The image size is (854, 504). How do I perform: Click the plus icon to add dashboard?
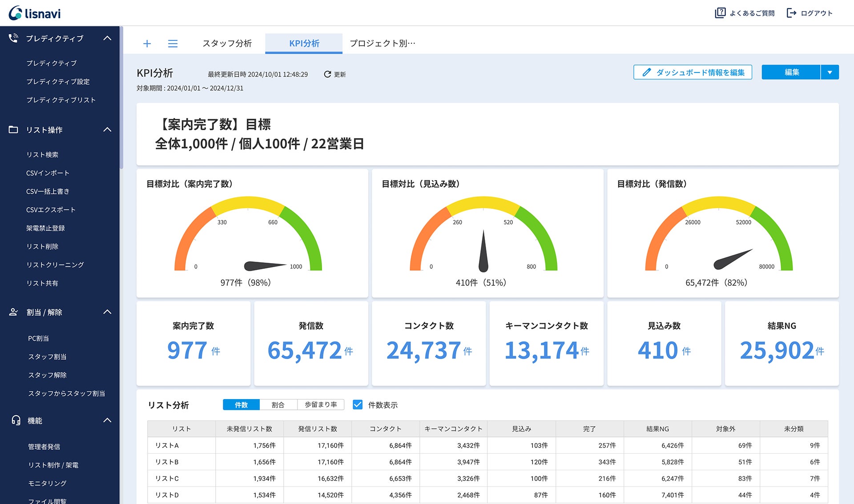[x=147, y=44]
